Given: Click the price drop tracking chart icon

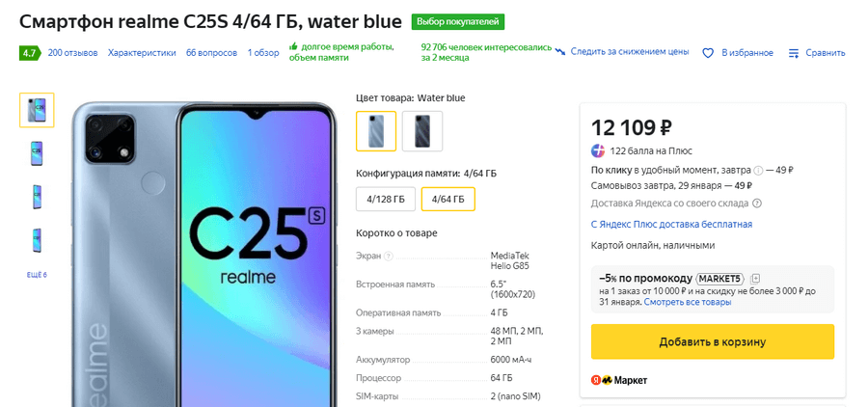Looking at the screenshot, I should tap(559, 52).
